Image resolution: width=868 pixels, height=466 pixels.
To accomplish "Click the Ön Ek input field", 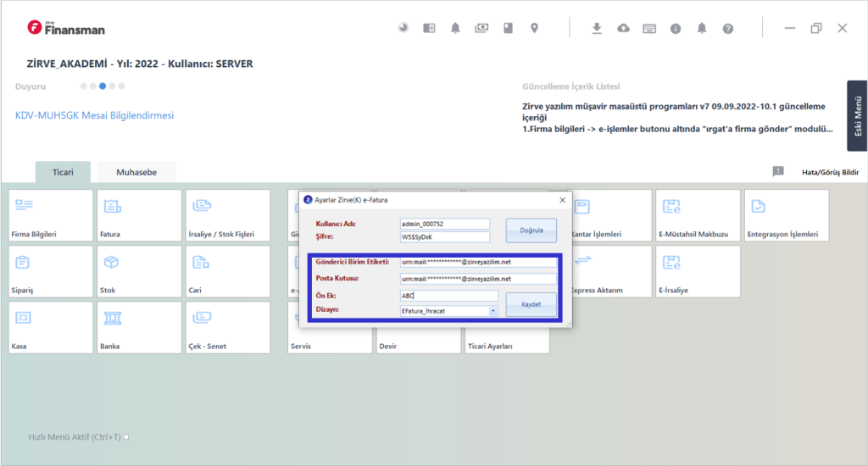I will click(x=449, y=296).
